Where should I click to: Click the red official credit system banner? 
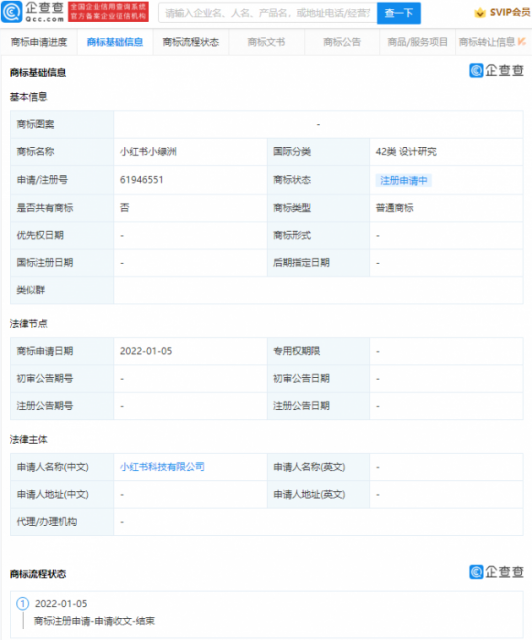(108, 12)
